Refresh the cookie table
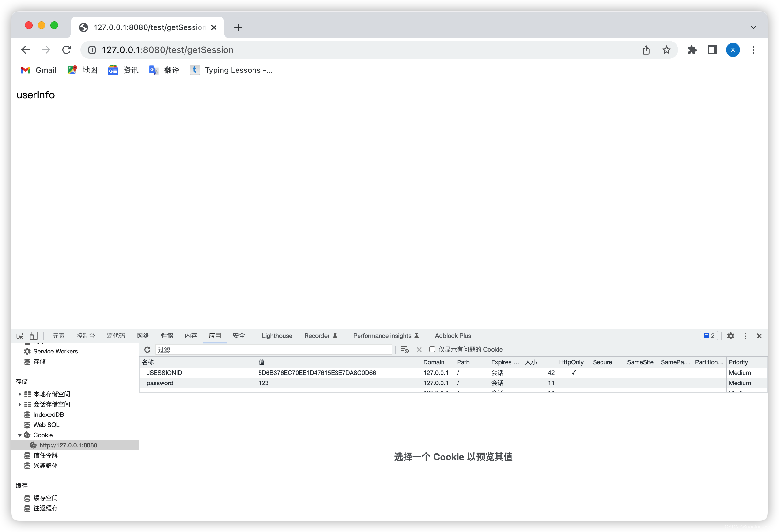779x532 pixels. (x=147, y=350)
